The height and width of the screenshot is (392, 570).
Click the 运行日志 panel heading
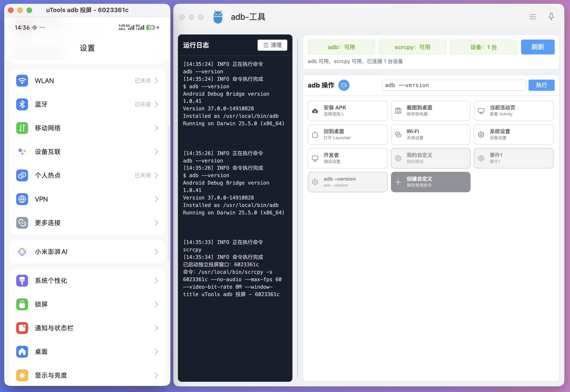196,45
